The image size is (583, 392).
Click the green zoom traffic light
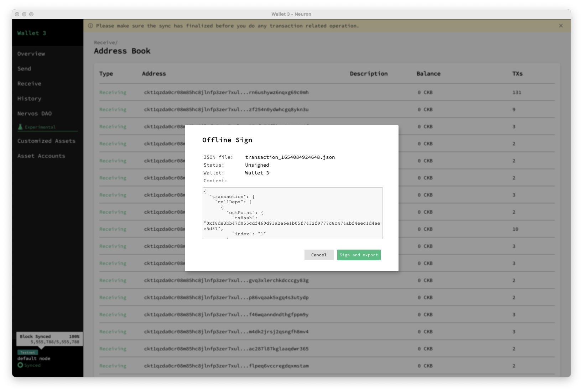[x=32, y=14]
